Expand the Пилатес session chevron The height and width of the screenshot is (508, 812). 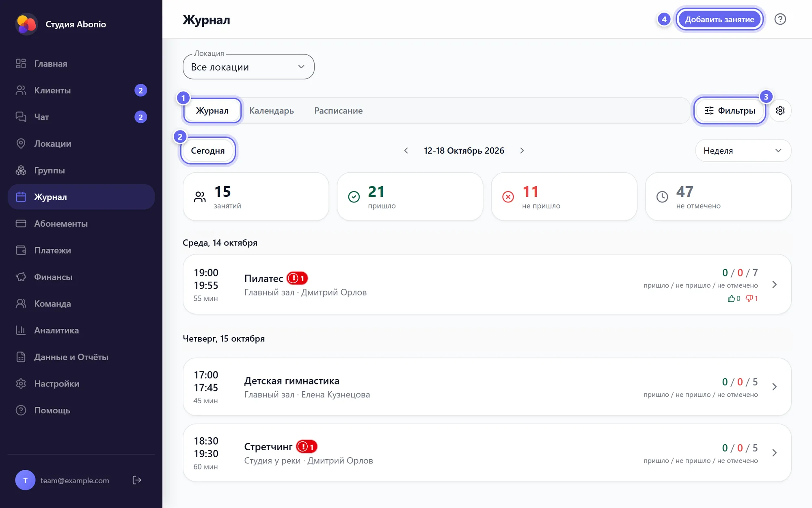(x=774, y=284)
